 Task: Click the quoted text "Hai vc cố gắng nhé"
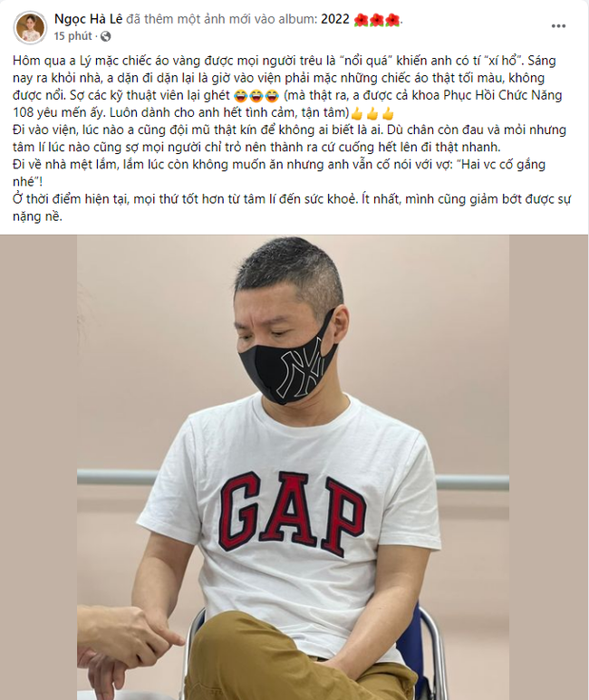click(279, 173)
